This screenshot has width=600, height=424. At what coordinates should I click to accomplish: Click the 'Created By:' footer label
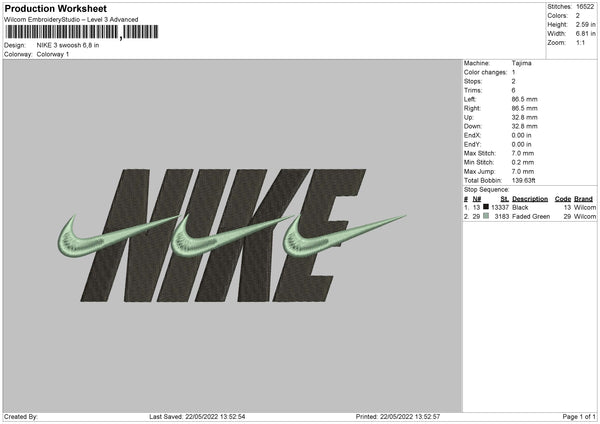(x=21, y=417)
